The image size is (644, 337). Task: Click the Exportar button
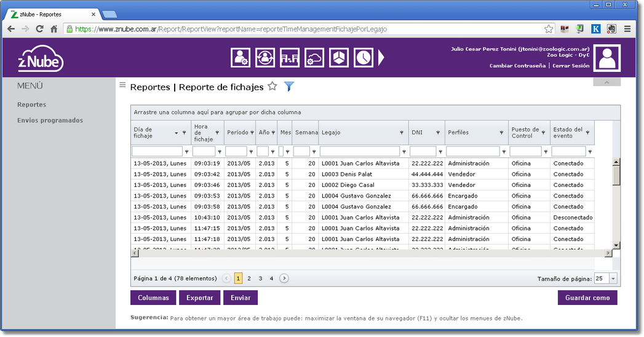tap(199, 298)
